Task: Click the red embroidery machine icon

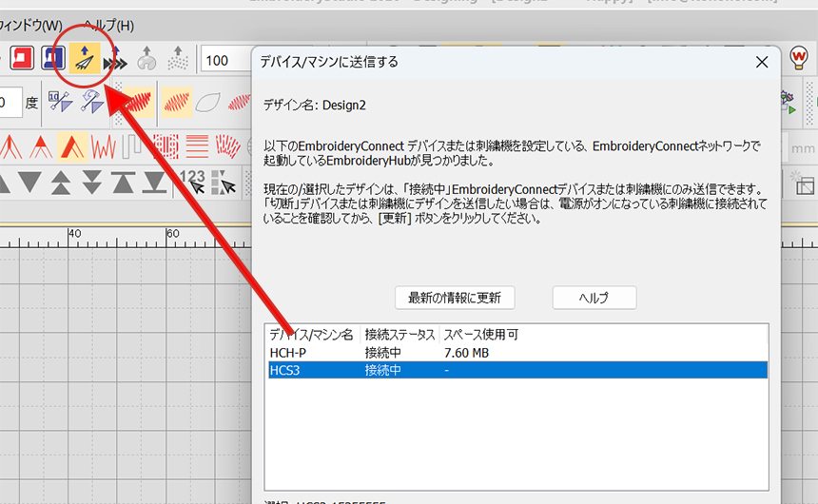Action: click(21, 58)
